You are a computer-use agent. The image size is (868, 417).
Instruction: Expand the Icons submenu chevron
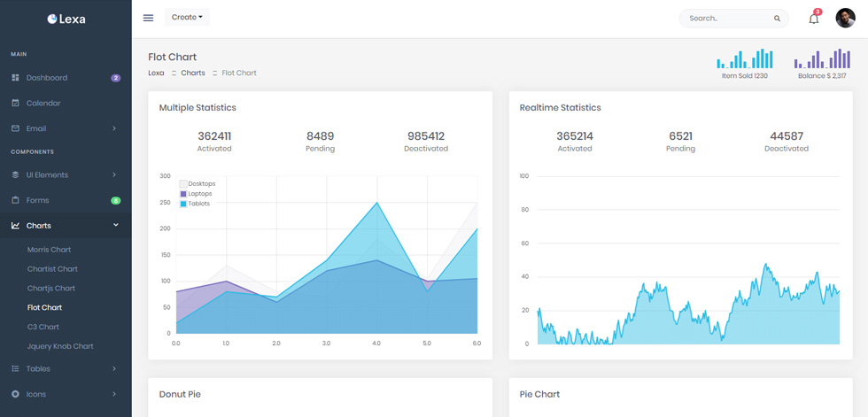pyautogui.click(x=114, y=394)
